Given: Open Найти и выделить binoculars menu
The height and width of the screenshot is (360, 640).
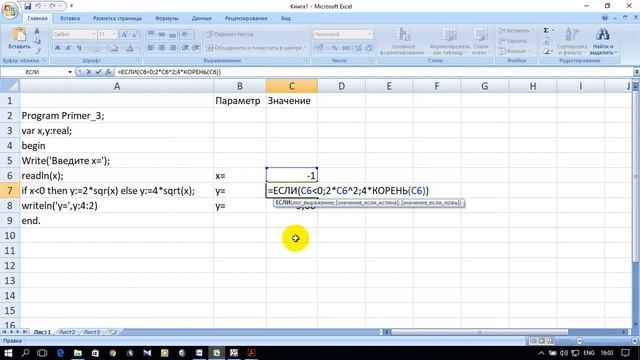Looking at the screenshot, I should coord(603,41).
